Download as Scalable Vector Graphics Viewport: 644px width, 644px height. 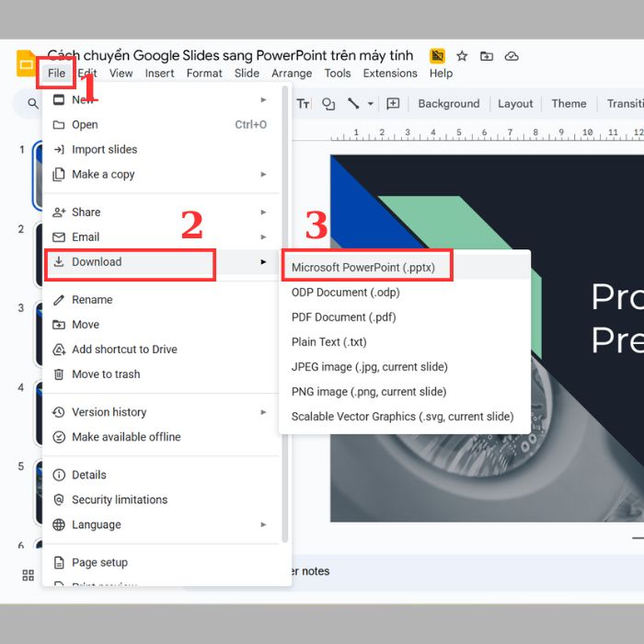(x=405, y=417)
